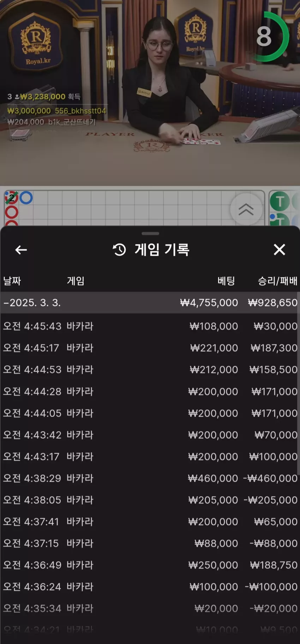The width and height of the screenshot is (300, 644).
Task: Click the 베팅 column header
Action: tap(226, 281)
